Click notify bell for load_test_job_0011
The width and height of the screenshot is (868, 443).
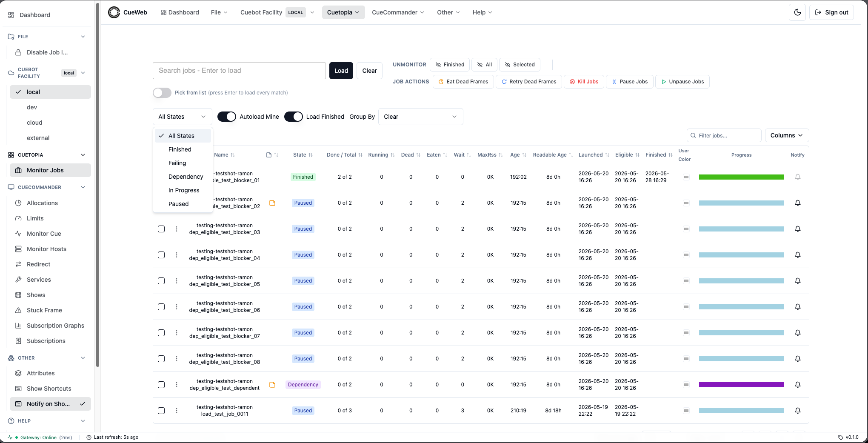click(798, 411)
